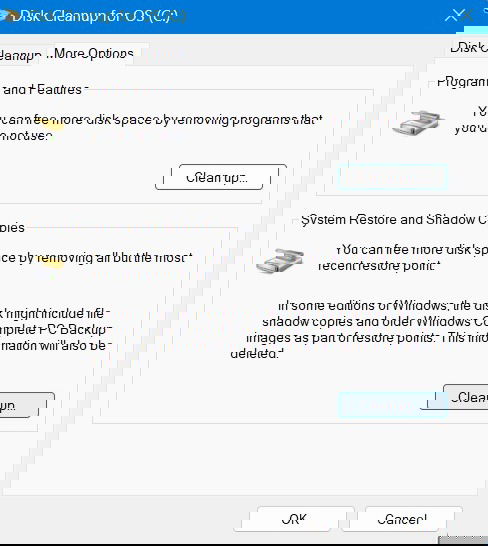The height and width of the screenshot is (546, 488).
Task: Click the Disk Cleanup title bar text
Action: (x=98, y=16)
